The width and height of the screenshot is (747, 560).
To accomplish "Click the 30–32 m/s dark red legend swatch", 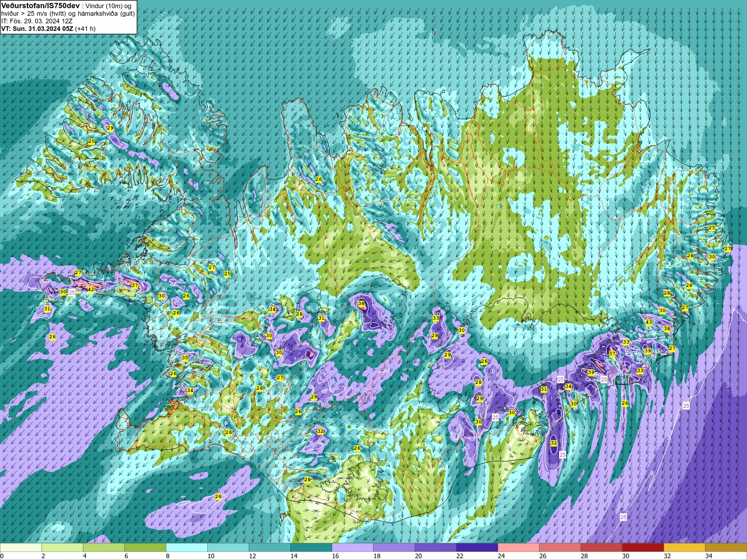I will (643, 548).
